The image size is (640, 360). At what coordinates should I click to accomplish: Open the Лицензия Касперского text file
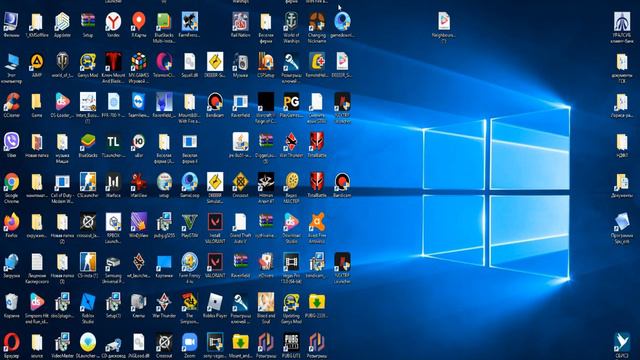(x=37, y=262)
